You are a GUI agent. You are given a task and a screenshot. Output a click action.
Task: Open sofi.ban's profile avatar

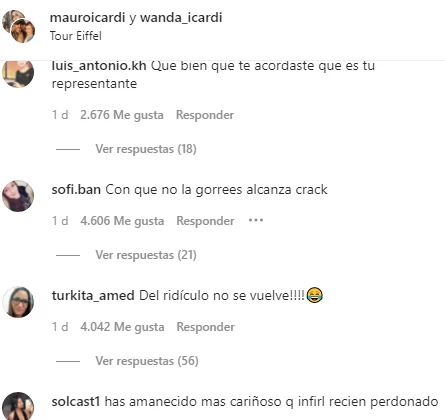pyautogui.click(x=18, y=196)
